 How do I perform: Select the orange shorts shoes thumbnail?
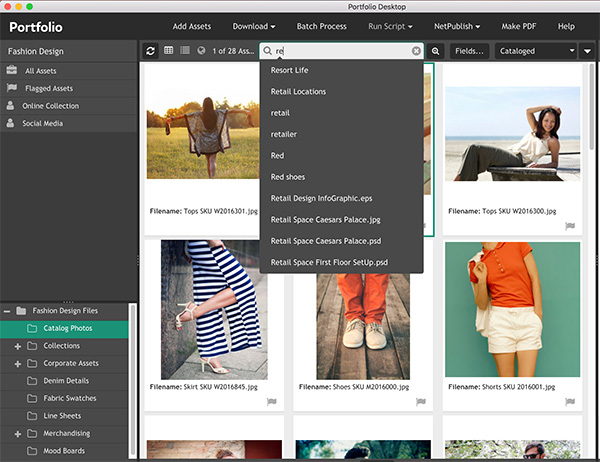pyautogui.click(x=363, y=326)
